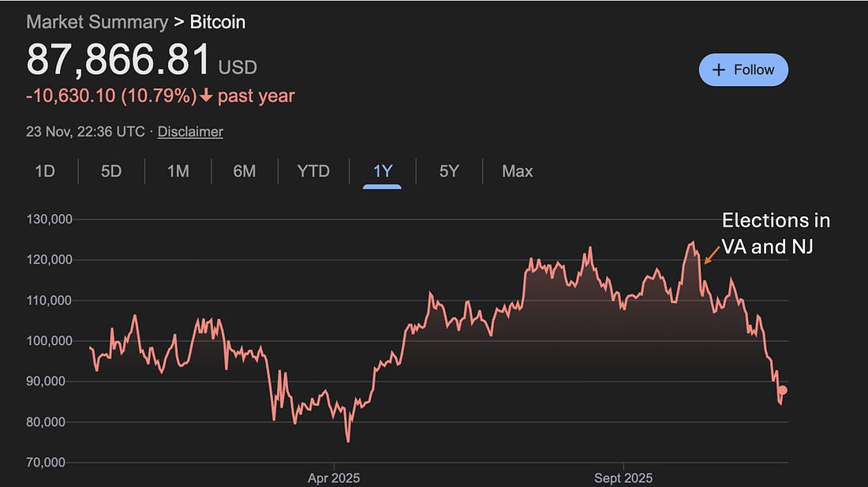Select the currently active 1Y tab
This screenshot has height=487, width=868.
pos(381,170)
